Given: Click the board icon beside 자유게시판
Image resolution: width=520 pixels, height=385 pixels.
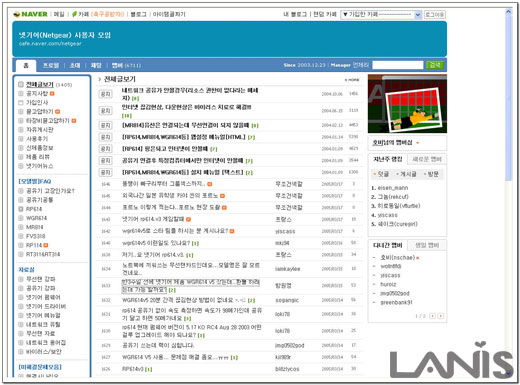Looking at the screenshot, I should [x=21, y=129].
